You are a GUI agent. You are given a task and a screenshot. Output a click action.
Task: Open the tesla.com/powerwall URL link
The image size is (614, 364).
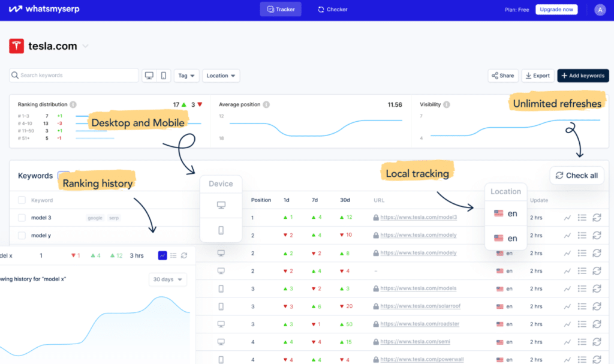[x=422, y=359]
